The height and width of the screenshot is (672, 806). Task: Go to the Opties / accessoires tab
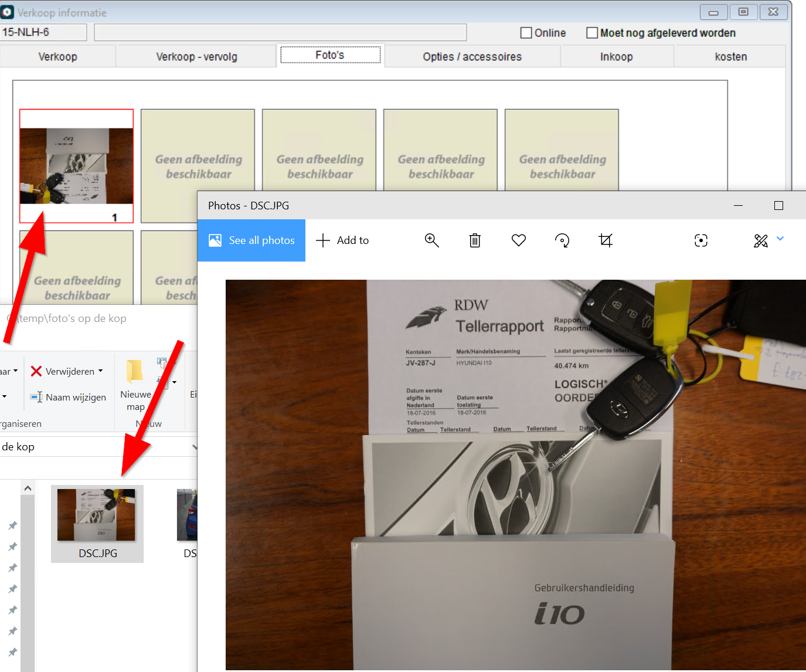pyautogui.click(x=472, y=57)
